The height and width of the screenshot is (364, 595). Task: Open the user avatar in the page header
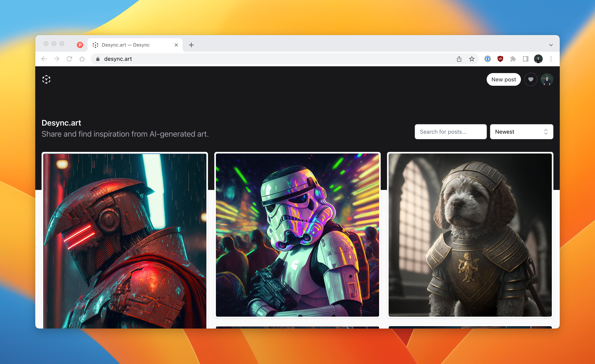click(x=547, y=79)
